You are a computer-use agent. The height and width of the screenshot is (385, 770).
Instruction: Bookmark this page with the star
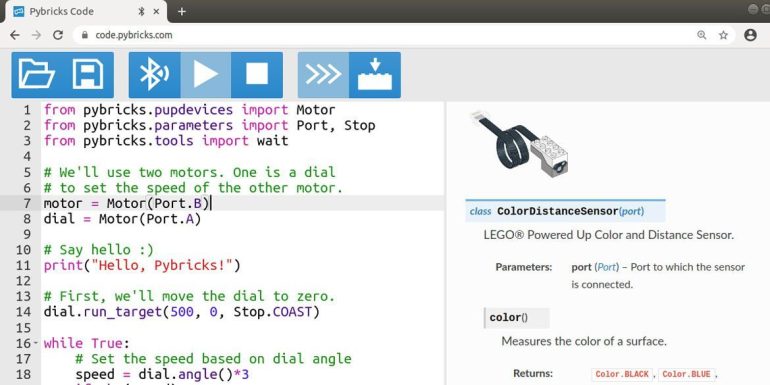(x=723, y=35)
